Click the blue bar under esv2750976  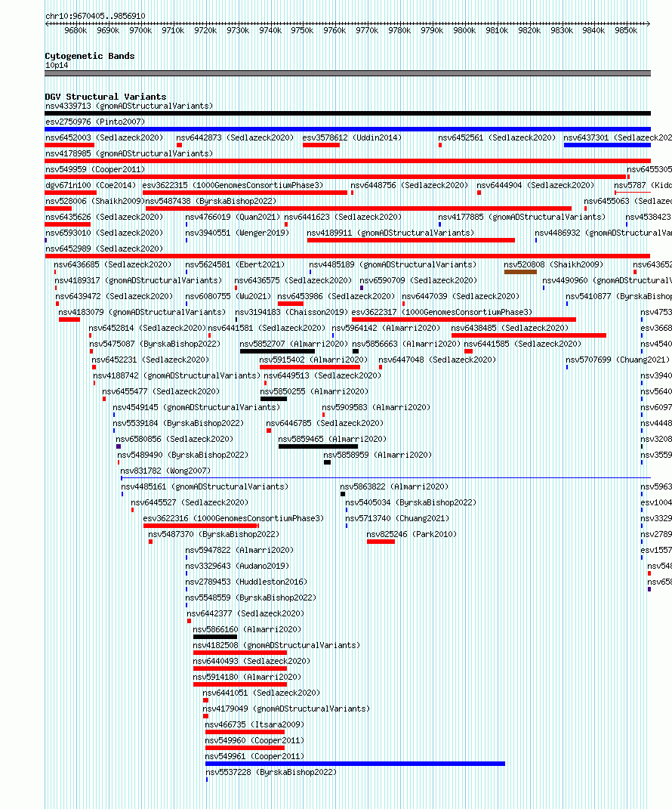point(347,129)
